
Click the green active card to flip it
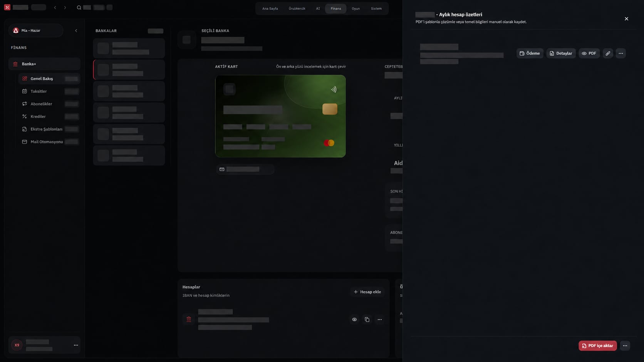pyautogui.click(x=280, y=116)
